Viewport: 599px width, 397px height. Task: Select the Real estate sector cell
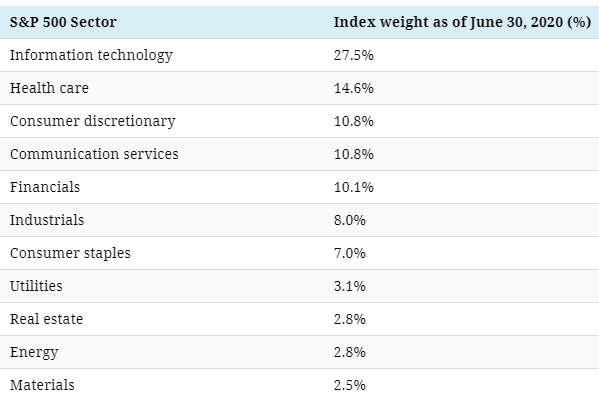coord(47,319)
